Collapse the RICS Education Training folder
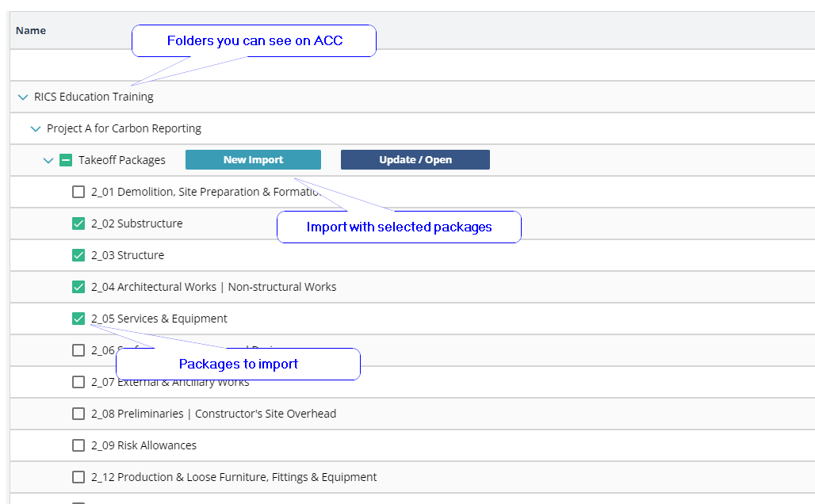The width and height of the screenshot is (815, 504). [x=23, y=97]
